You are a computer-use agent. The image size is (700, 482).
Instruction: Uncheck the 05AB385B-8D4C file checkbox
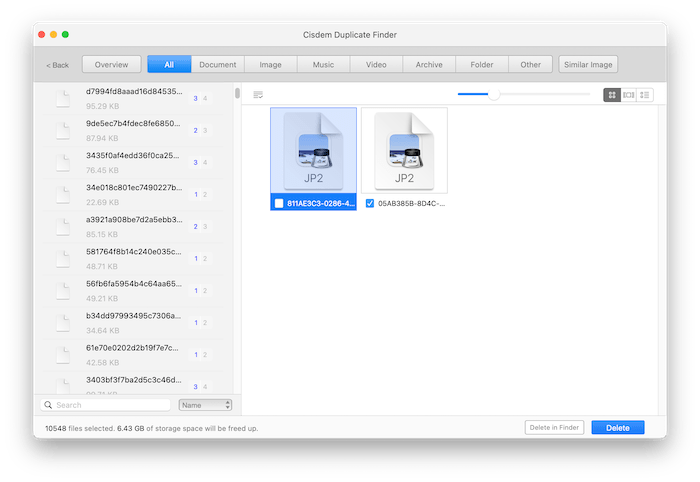(x=370, y=203)
